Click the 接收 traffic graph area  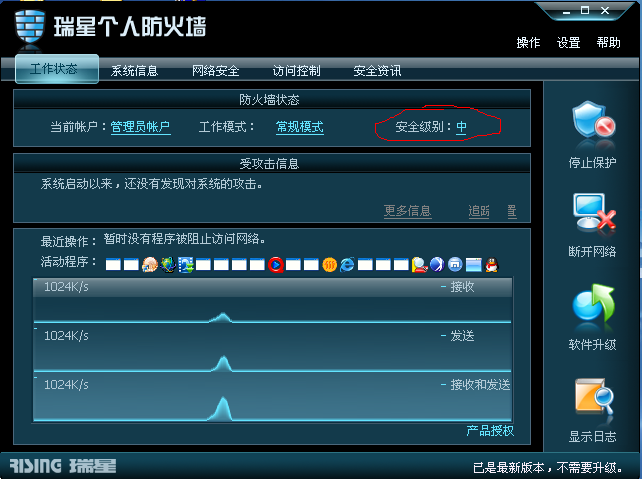(272, 301)
